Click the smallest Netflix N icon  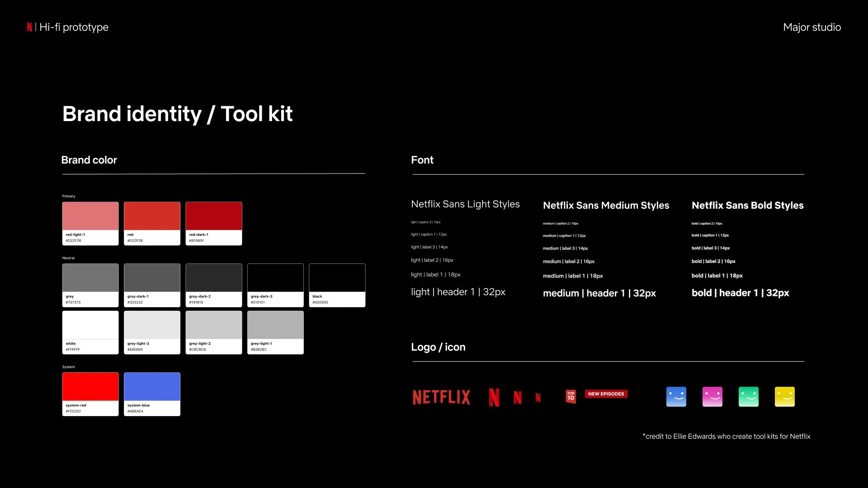click(x=538, y=398)
